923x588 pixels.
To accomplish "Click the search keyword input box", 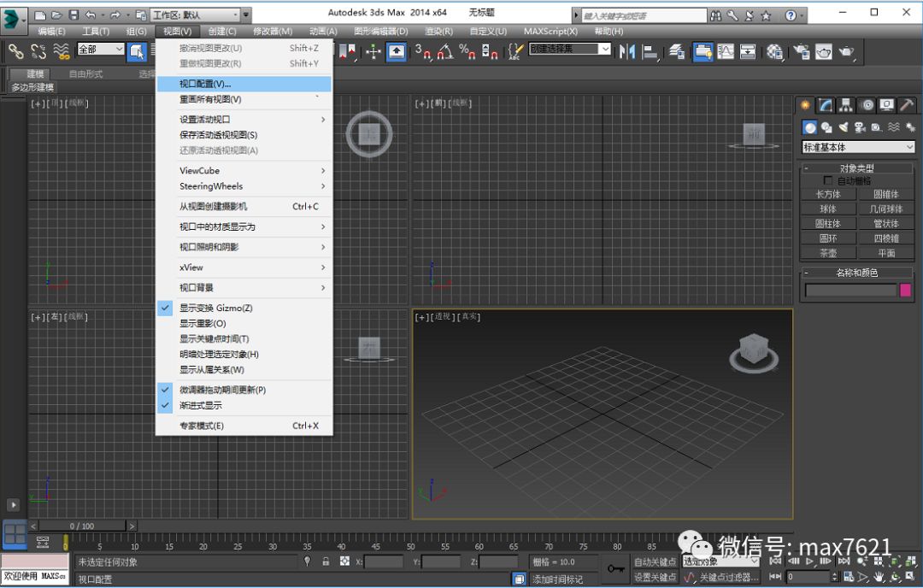I will coord(644,15).
